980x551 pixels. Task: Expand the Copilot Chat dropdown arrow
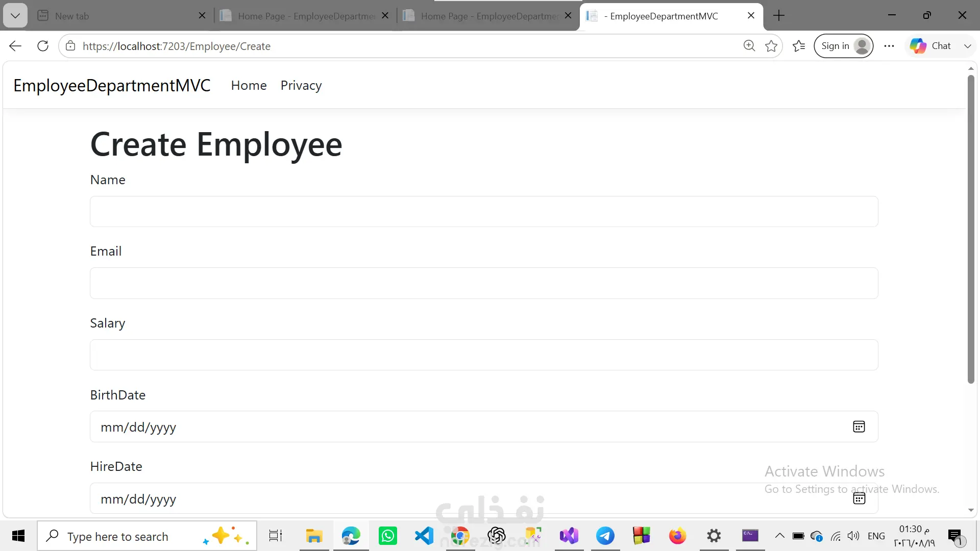pyautogui.click(x=967, y=46)
